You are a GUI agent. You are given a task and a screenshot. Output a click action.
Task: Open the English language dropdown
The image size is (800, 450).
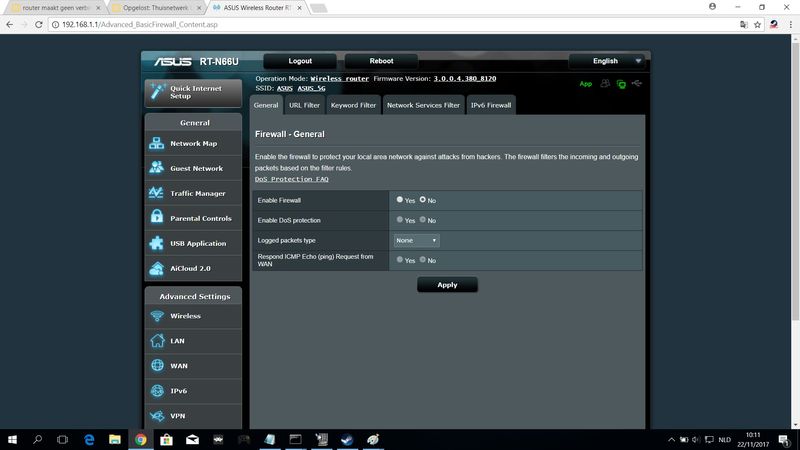tap(611, 61)
